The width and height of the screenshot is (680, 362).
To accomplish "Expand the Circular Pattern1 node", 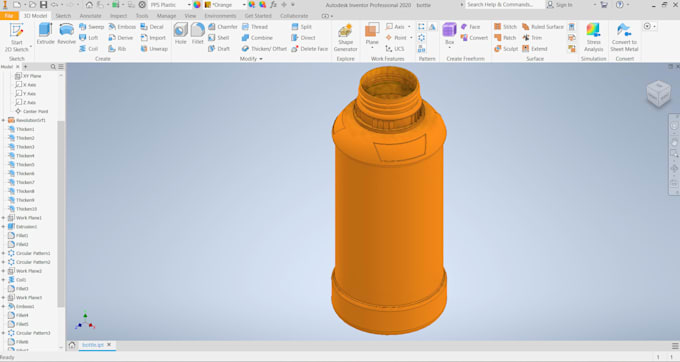I will click(3, 253).
